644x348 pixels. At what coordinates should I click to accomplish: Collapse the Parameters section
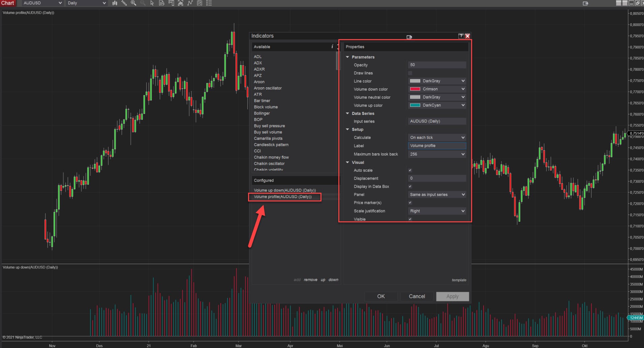pyautogui.click(x=347, y=57)
